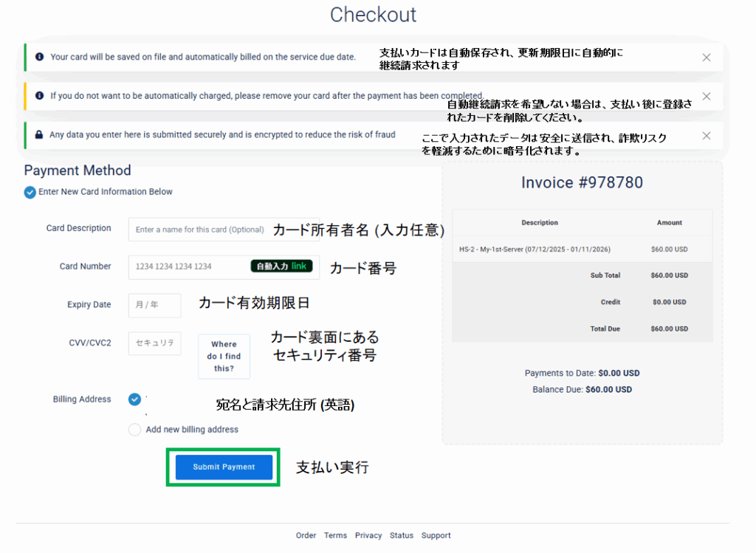Dismiss the card saved on file notice
756x553 pixels.
(x=706, y=58)
